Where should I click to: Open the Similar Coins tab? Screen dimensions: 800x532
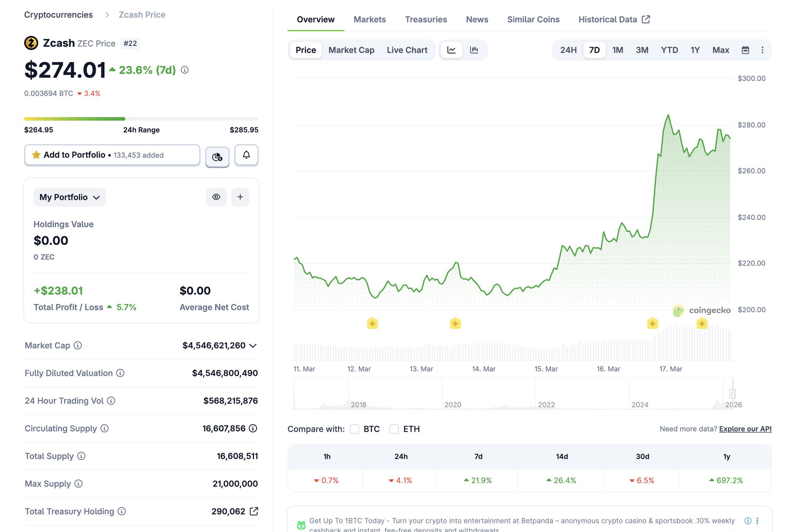point(533,20)
